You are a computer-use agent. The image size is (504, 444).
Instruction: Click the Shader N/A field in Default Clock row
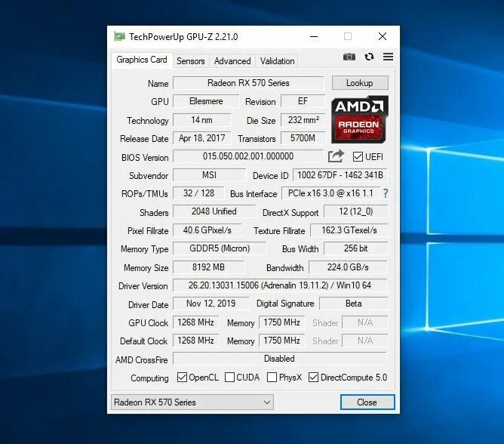365,341
